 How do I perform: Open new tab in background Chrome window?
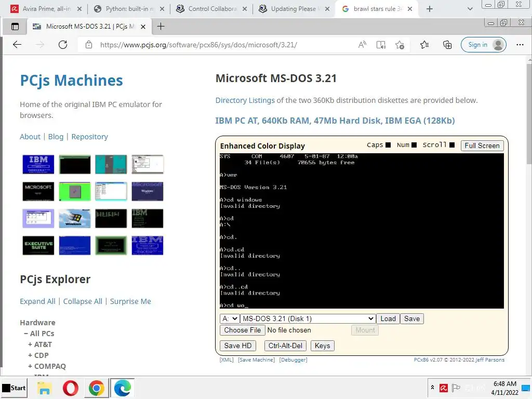430,9
